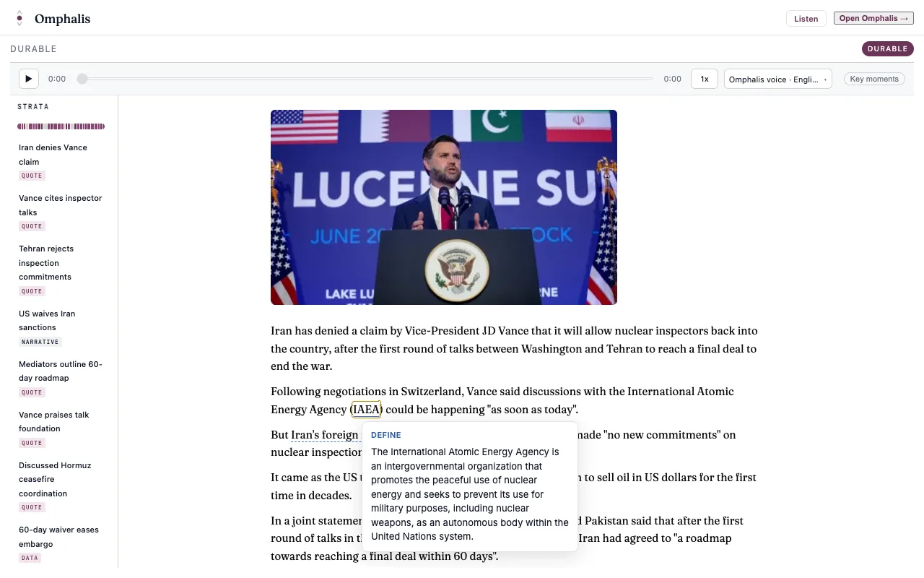Click the DEFINE label in the popup

tap(386, 435)
